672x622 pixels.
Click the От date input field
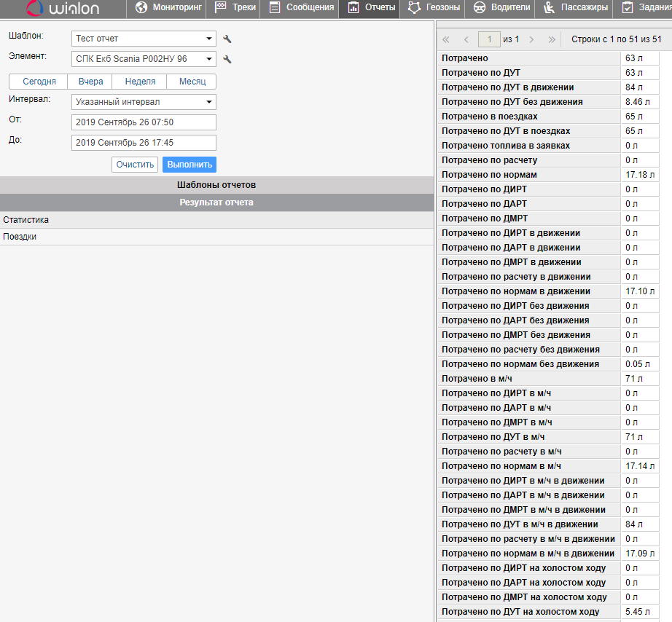click(x=144, y=122)
